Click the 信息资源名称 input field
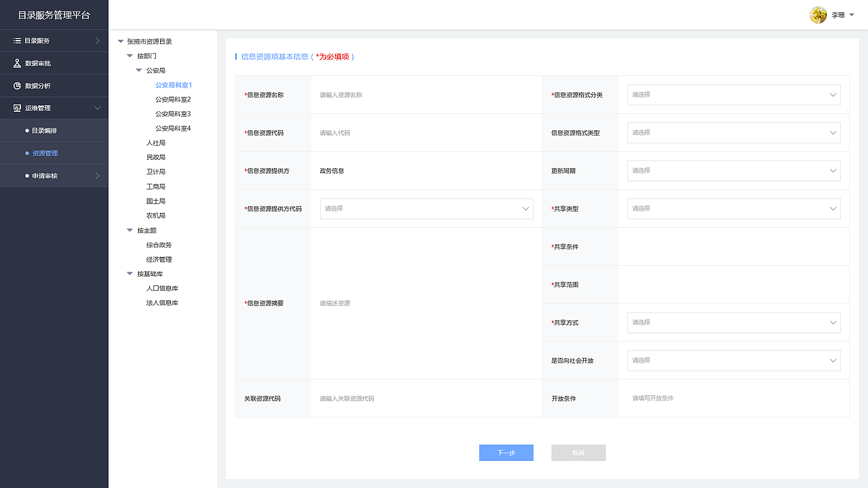The image size is (868, 488). 427,95
